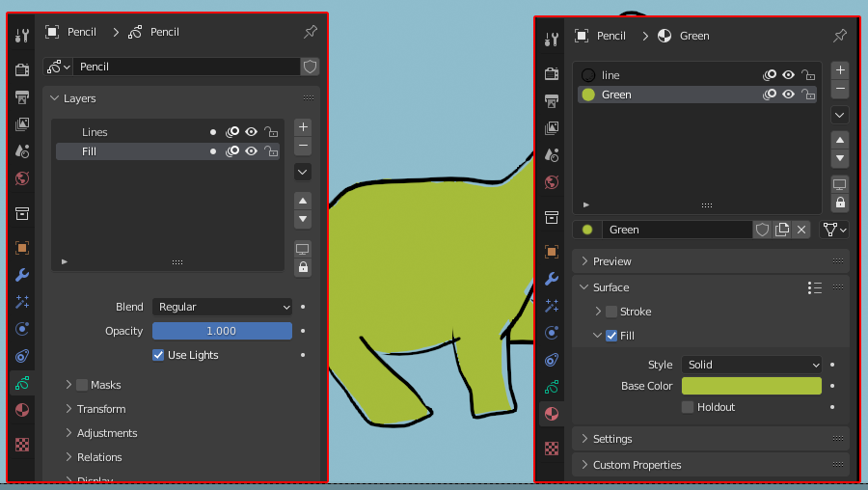Click the fake user shield beside the Pencil data name
Viewport: 868px width, 490px height.
[310, 67]
